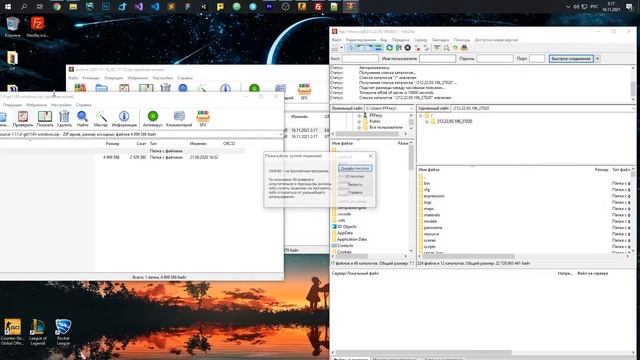Click the Размер column header in the front WinRAR window
This screenshot has height=360, width=640.
[x=112, y=144]
